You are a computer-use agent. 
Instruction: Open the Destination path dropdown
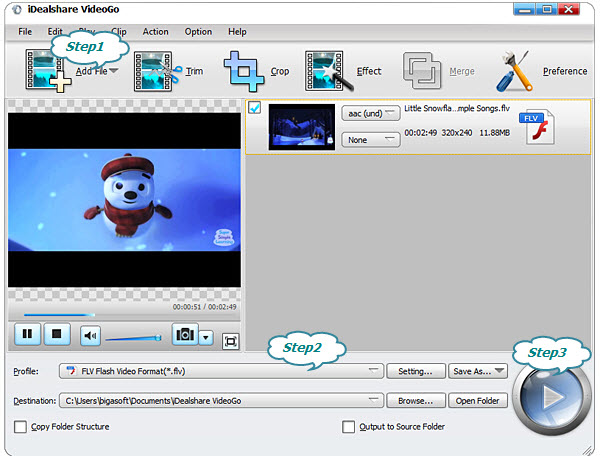(221, 401)
